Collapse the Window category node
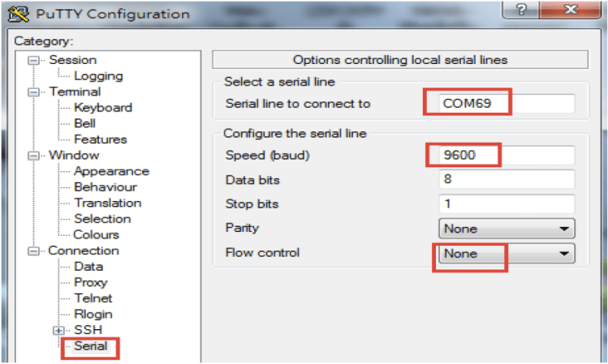Image resolution: width=608 pixels, height=364 pixels. coord(33,155)
